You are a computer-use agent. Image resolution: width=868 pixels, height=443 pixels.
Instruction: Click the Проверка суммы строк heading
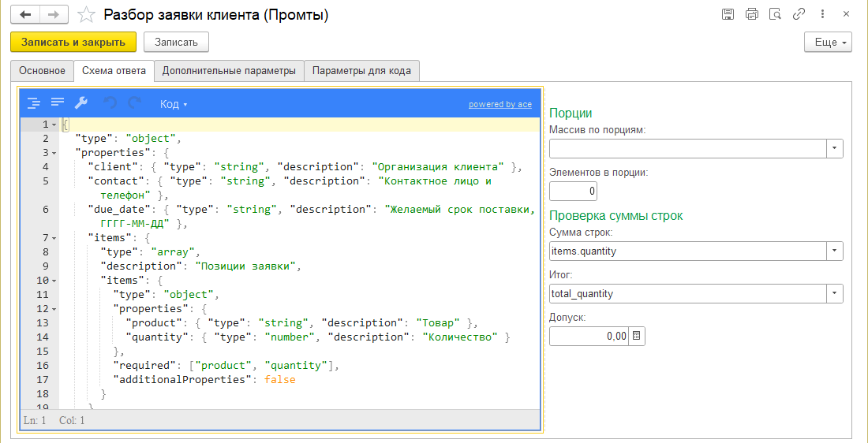click(616, 216)
